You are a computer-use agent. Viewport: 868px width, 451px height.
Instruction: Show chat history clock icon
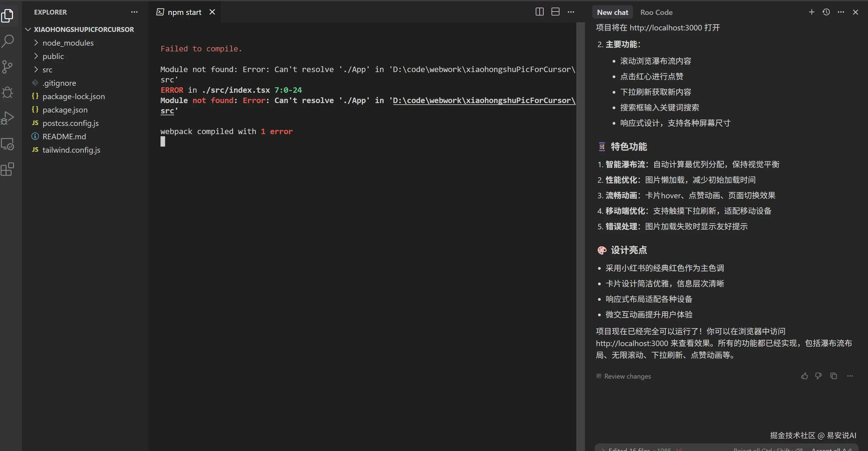coord(826,12)
